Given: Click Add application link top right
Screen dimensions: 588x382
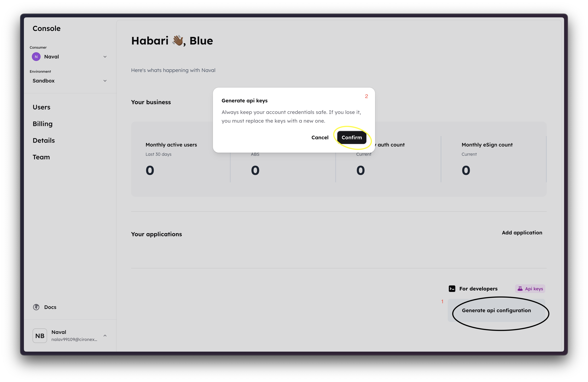Looking at the screenshot, I should [x=522, y=233].
